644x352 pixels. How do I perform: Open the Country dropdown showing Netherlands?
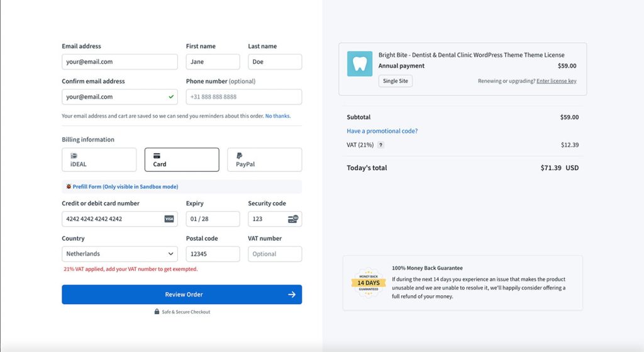coord(119,254)
